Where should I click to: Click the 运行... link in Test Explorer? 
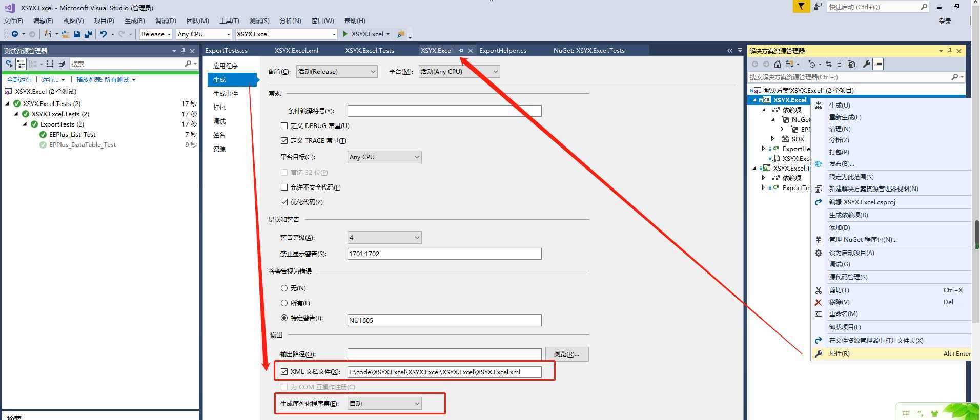tap(50, 79)
